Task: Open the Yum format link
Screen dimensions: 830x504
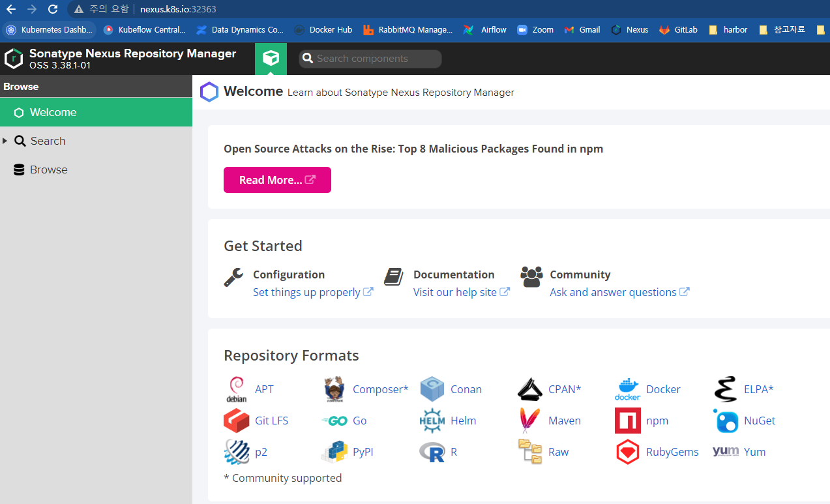Action: pos(755,452)
